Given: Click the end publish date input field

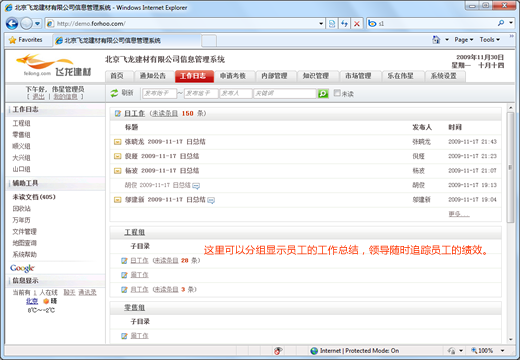Looking at the screenshot, I should [201, 93].
